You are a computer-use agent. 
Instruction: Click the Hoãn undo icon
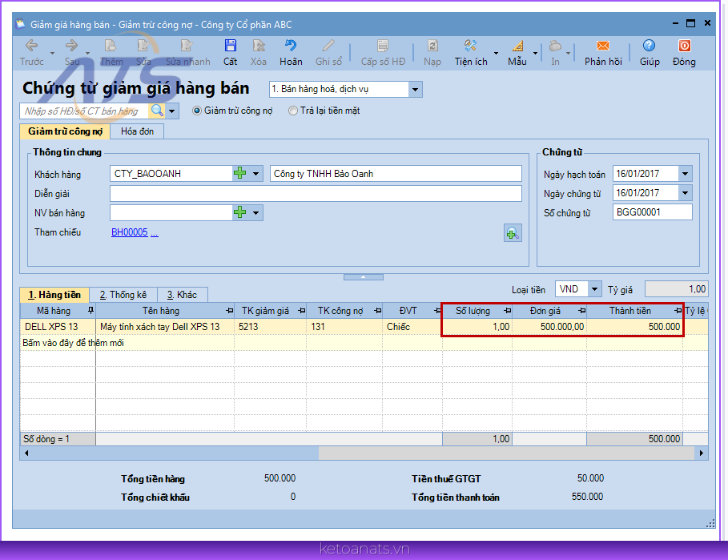tap(291, 46)
